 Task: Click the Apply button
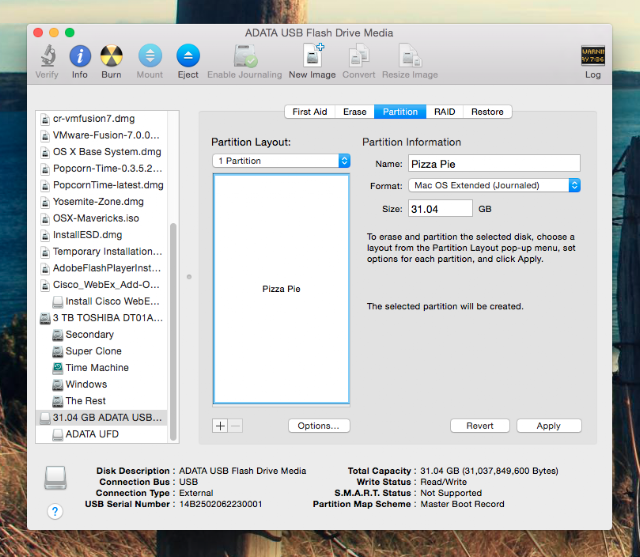tap(549, 426)
